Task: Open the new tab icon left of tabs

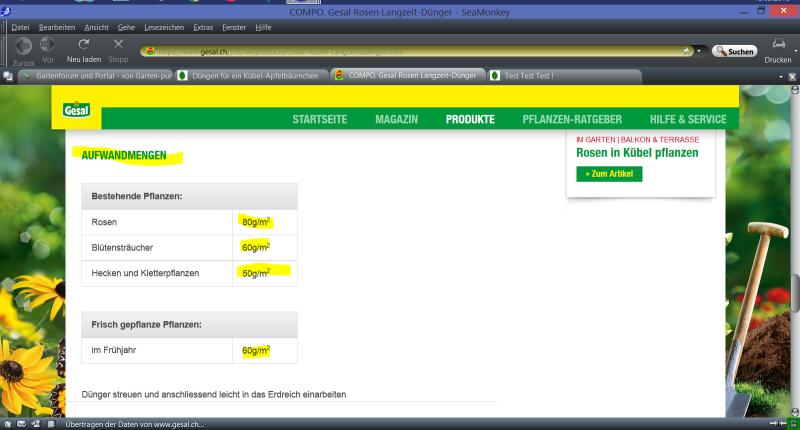Action: pyautogui.click(x=8, y=76)
